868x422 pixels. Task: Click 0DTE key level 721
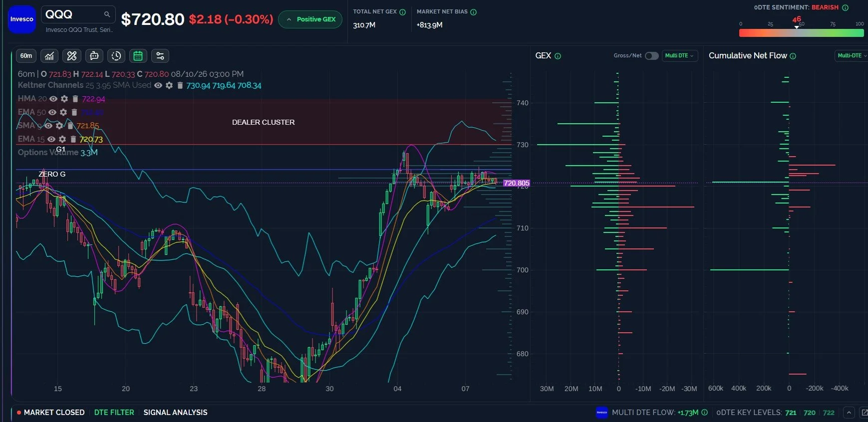(791, 413)
